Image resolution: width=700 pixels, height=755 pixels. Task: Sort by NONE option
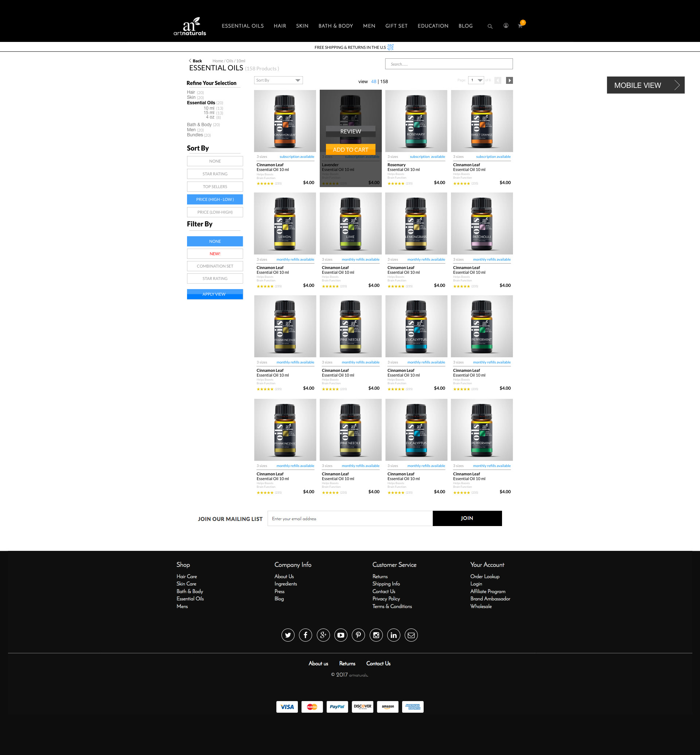(215, 161)
